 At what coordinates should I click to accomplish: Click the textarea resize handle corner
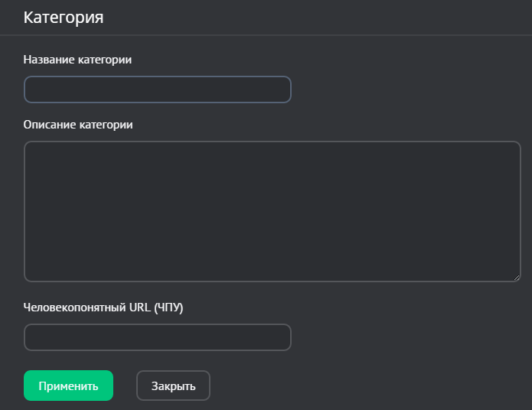(x=517, y=278)
